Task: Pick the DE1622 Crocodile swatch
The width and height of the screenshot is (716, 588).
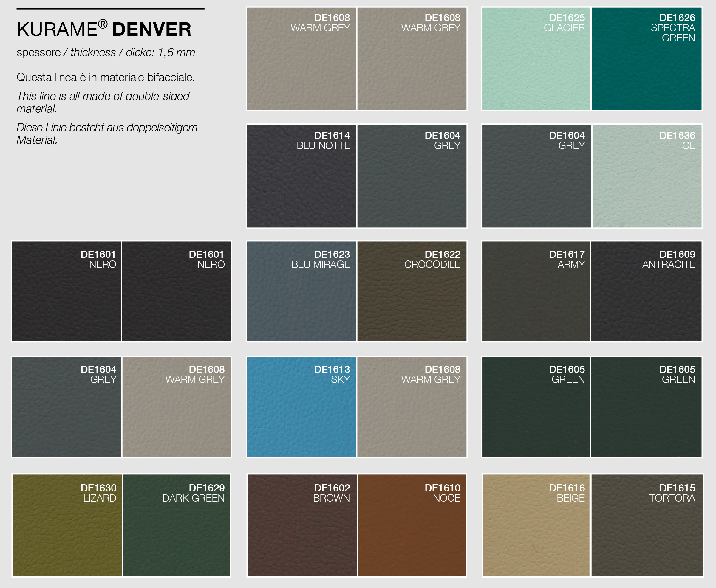Action: coord(412,291)
